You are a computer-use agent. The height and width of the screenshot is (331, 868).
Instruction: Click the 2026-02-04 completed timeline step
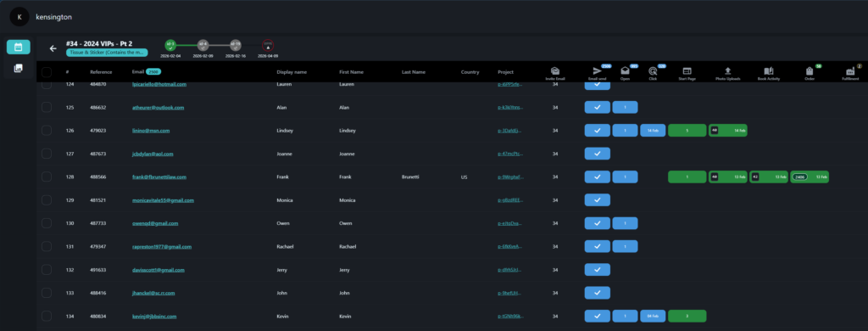coord(170,45)
